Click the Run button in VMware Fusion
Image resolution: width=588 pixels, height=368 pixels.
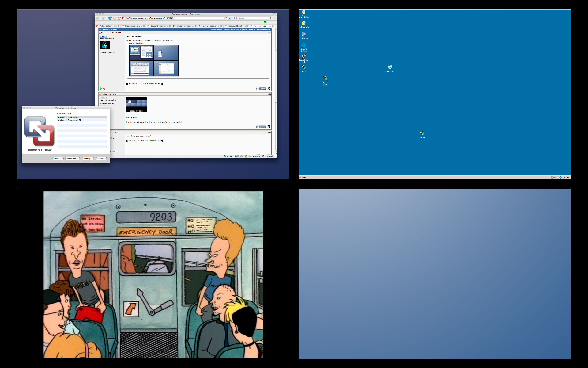pyautogui.click(x=101, y=159)
